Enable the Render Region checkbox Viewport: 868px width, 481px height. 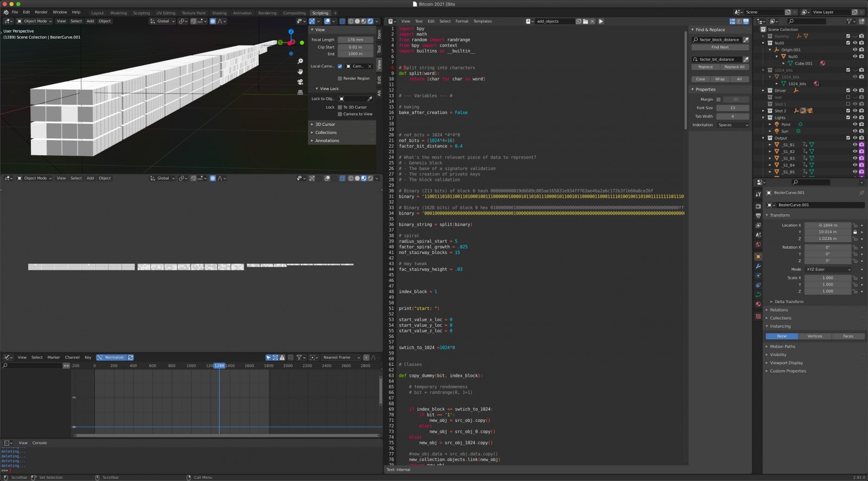(x=340, y=79)
